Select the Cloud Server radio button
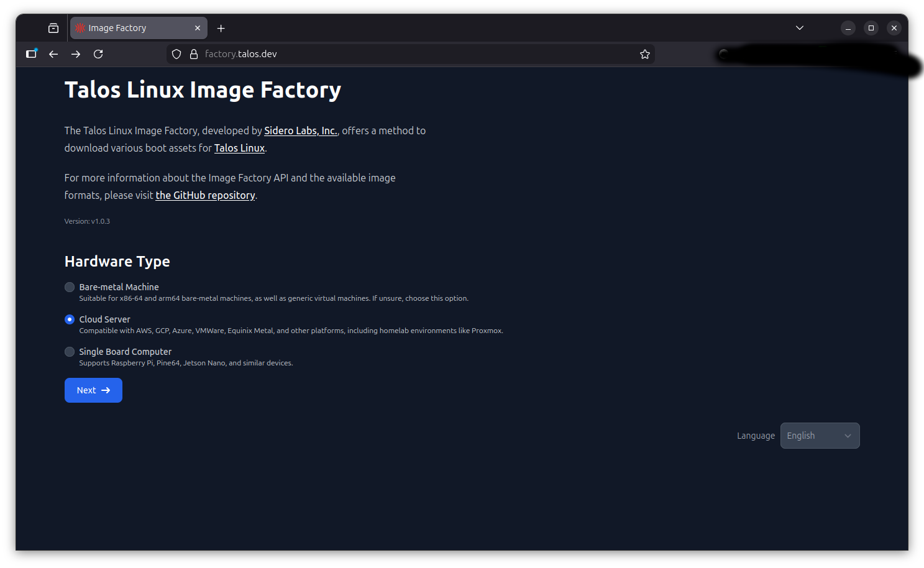Screen dimensions: 924x568 [70, 319]
